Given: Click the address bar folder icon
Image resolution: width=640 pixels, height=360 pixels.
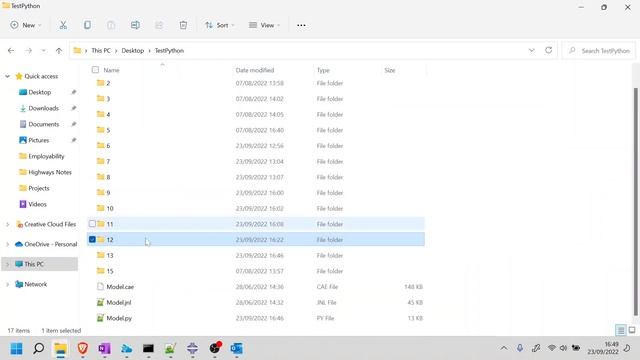Looking at the screenshot, I should [77, 51].
